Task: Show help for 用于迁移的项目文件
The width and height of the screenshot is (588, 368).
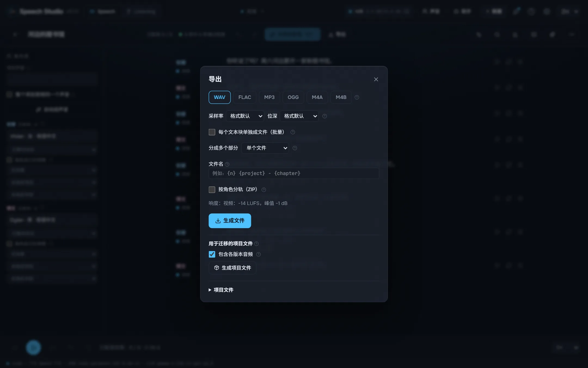Action: click(x=256, y=244)
